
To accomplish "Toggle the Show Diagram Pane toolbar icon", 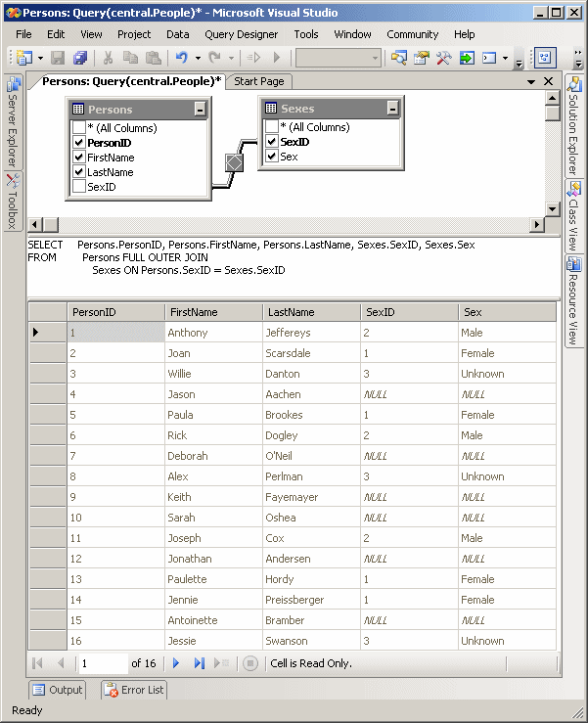I will [545, 58].
